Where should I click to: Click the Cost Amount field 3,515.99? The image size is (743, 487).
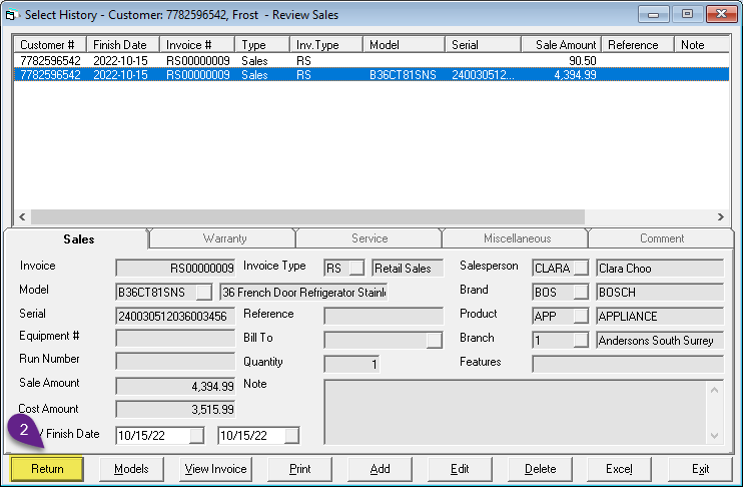click(175, 409)
